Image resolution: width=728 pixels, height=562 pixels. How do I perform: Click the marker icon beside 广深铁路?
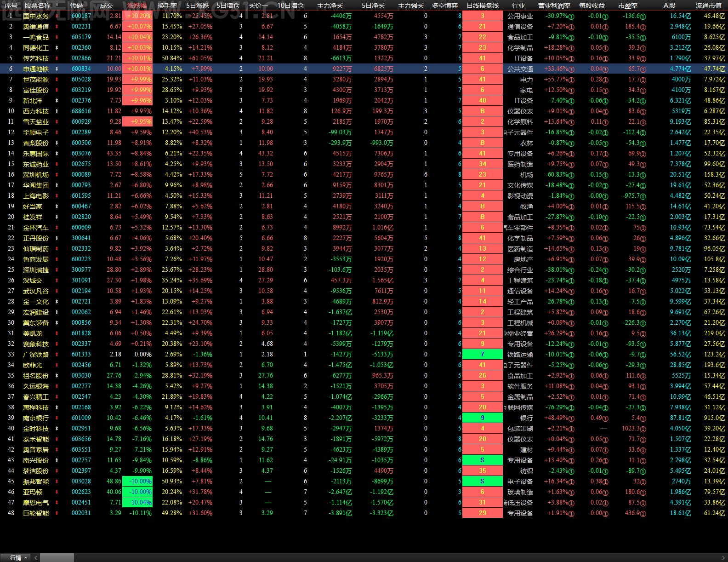click(x=57, y=355)
